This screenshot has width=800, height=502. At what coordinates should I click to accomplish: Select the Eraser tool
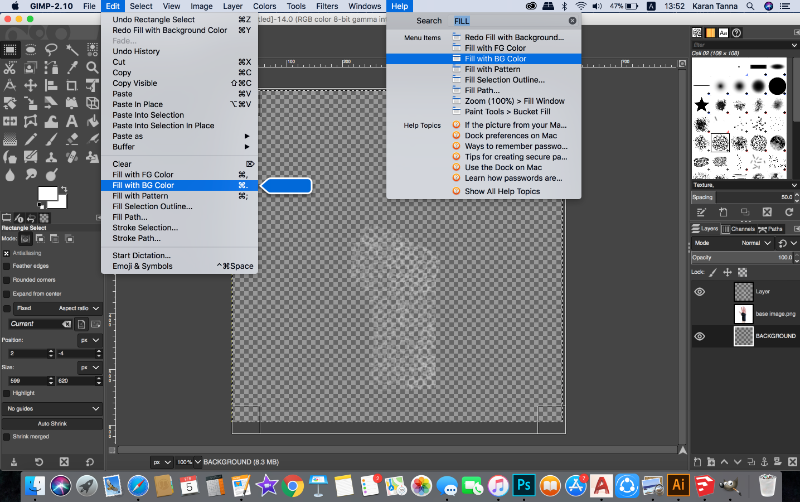[x=72, y=139]
